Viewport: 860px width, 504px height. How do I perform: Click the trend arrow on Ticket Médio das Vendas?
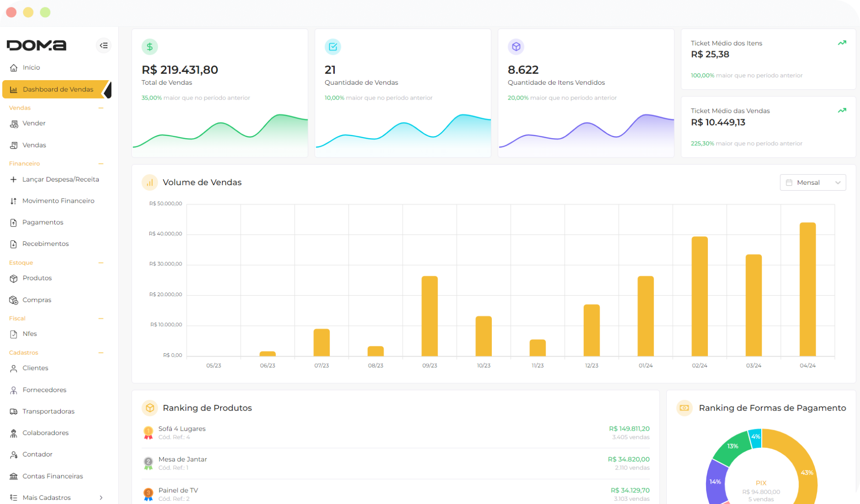[x=842, y=110]
